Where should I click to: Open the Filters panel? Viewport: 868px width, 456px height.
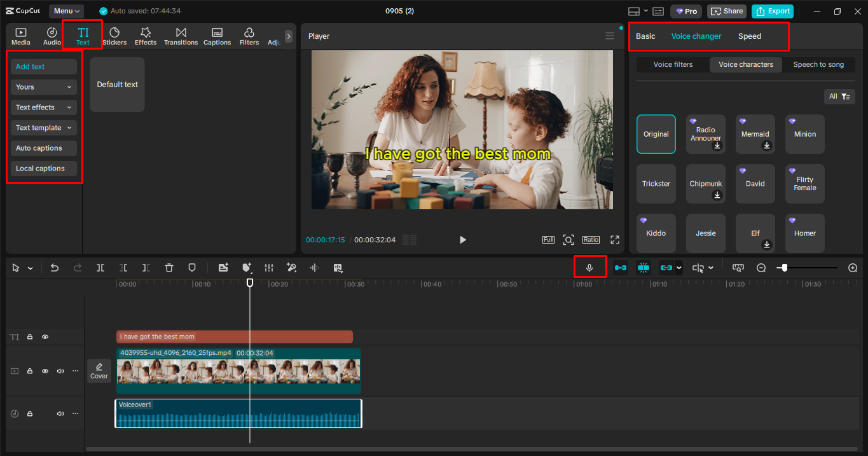(249, 36)
